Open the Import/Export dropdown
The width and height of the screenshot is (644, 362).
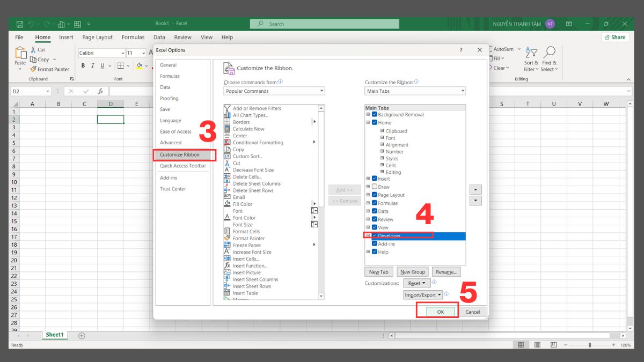(423, 294)
